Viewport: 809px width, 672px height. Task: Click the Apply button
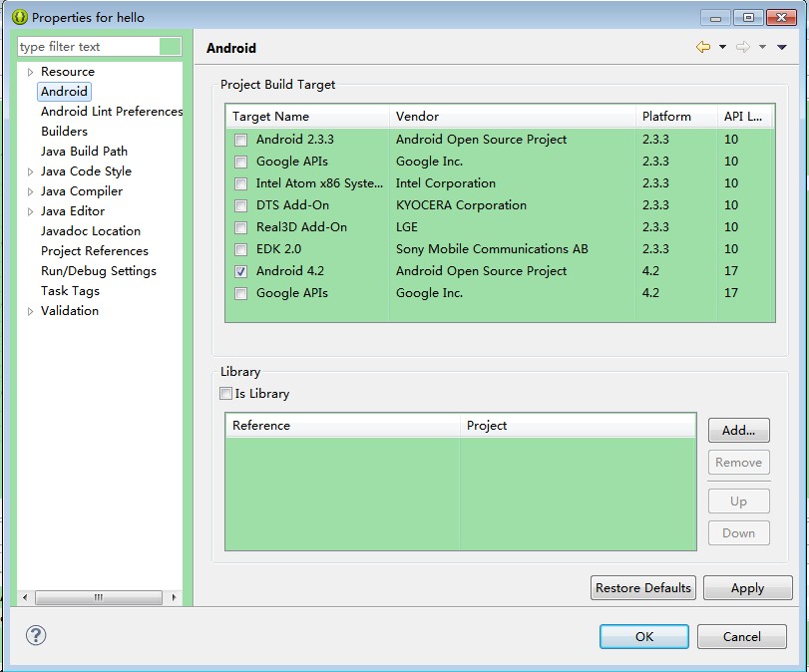click(747, 588)
